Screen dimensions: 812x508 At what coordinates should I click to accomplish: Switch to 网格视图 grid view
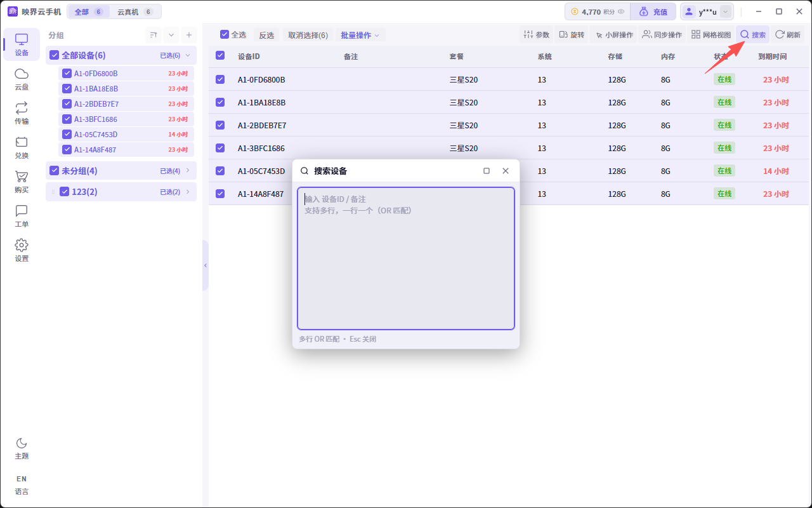(711, 35)
